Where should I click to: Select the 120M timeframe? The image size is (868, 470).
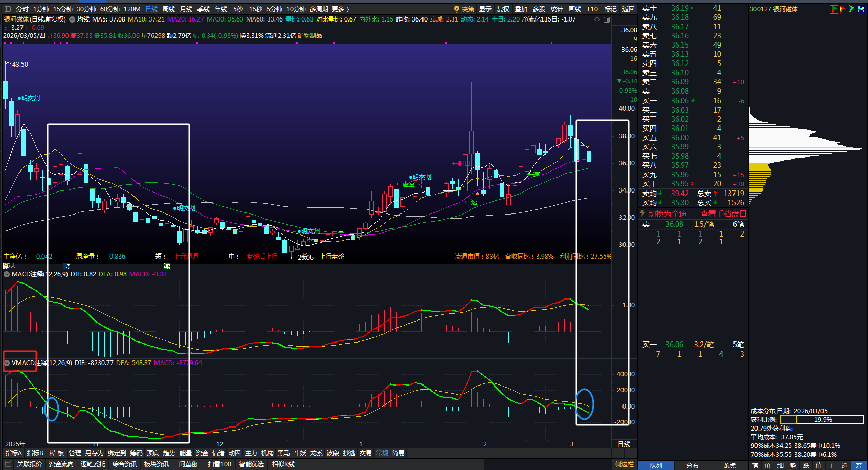(132, 9)
